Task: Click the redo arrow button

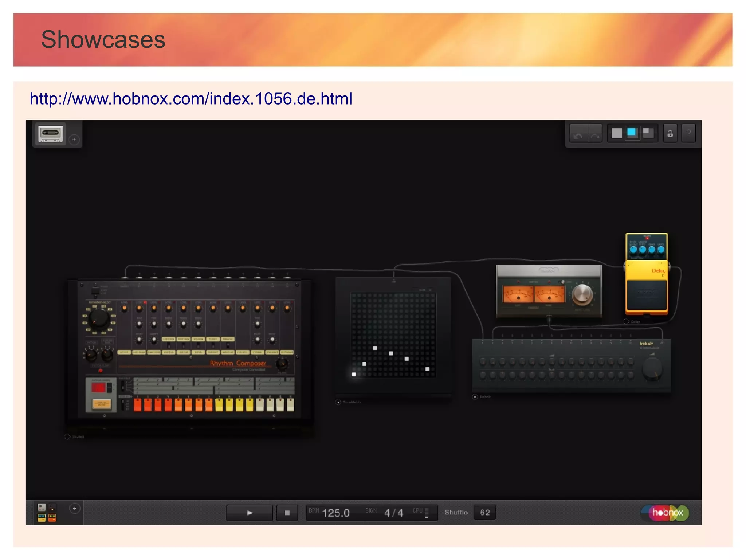Action: pos(595,134)
